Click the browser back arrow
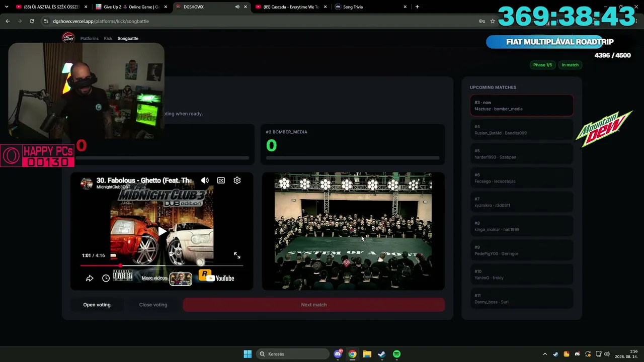The height and width of the screenshot is (362, 644). 8,21
